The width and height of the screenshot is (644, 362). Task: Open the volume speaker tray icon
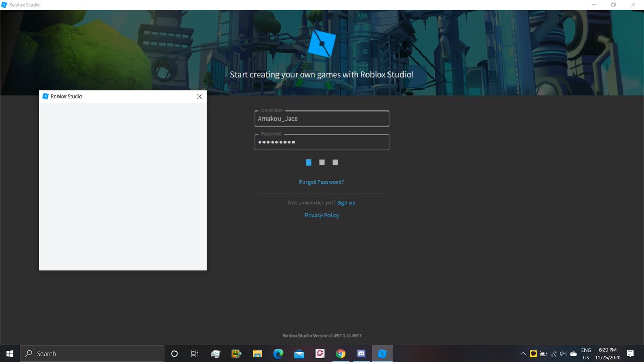(x=563, y=354)
